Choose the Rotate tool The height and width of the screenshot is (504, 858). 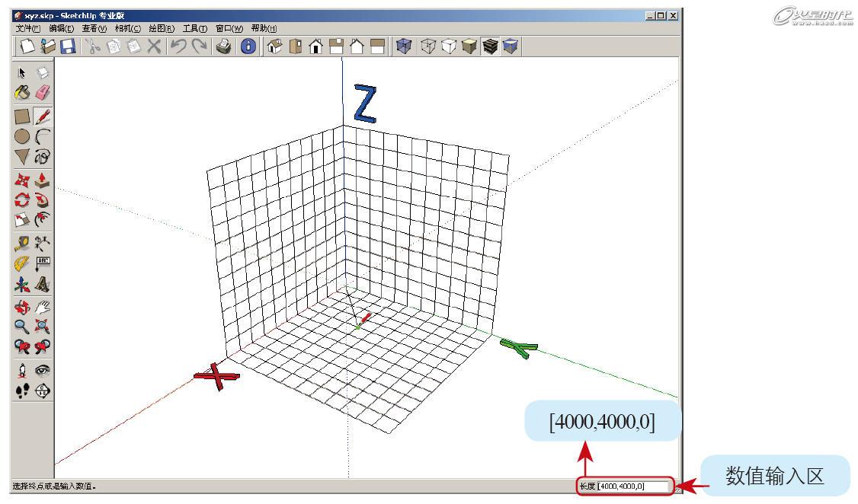click(x=22, y=199)
